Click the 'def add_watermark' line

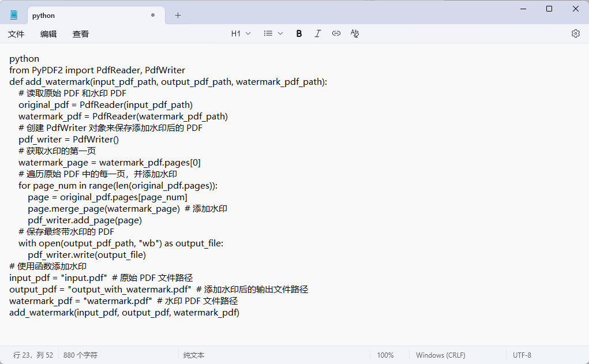coord(168,82)
